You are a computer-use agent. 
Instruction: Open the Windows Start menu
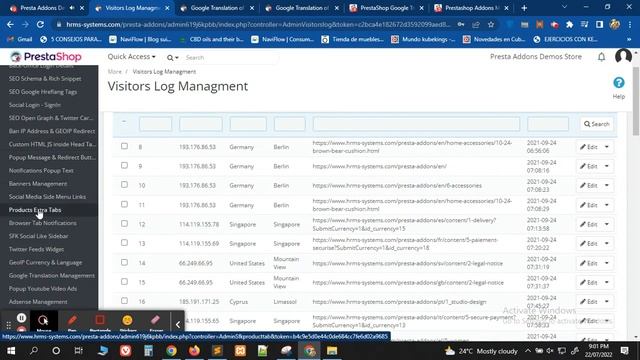pos(11,351)
